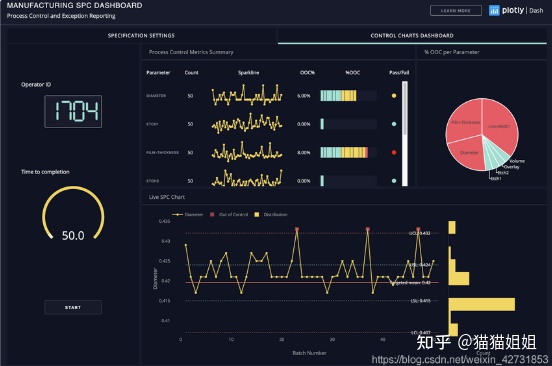Screen dimensions: 552x366
Task: Click the Operator ID 1704 LED display
Action: [x=73, y=111]
